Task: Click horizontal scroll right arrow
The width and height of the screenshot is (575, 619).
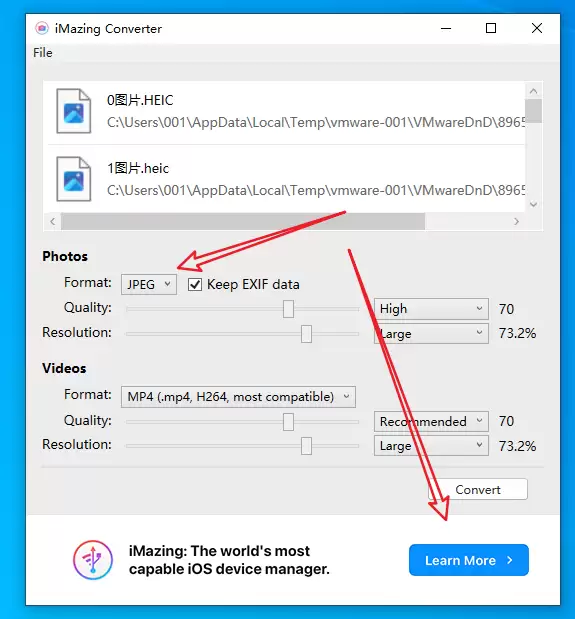Action: click(x=516, y=221)
